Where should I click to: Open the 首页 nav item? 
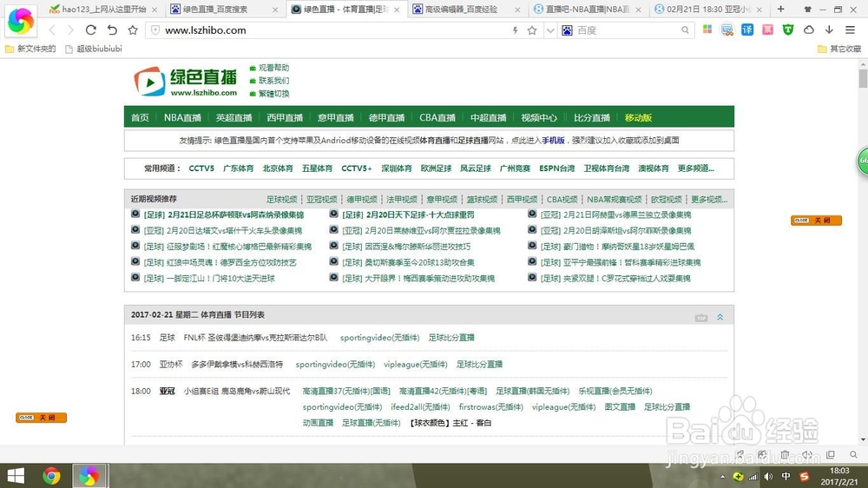click(x=140, y=117)
